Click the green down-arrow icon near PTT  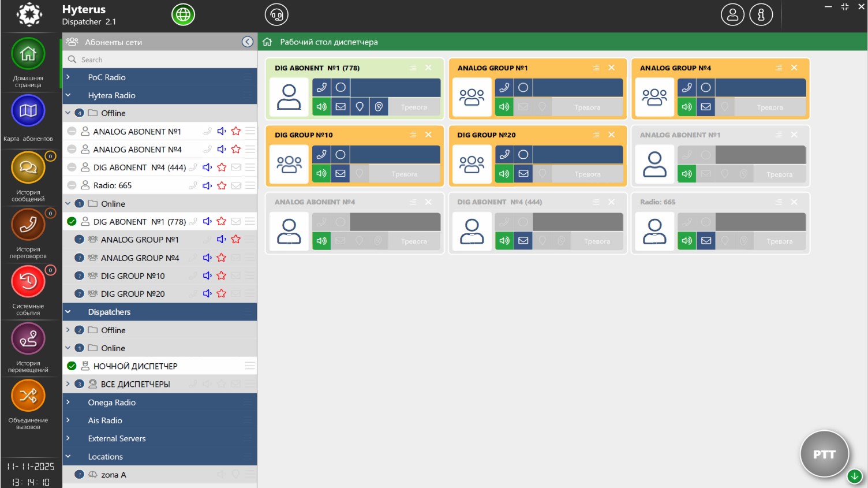(x=855, y=476)
